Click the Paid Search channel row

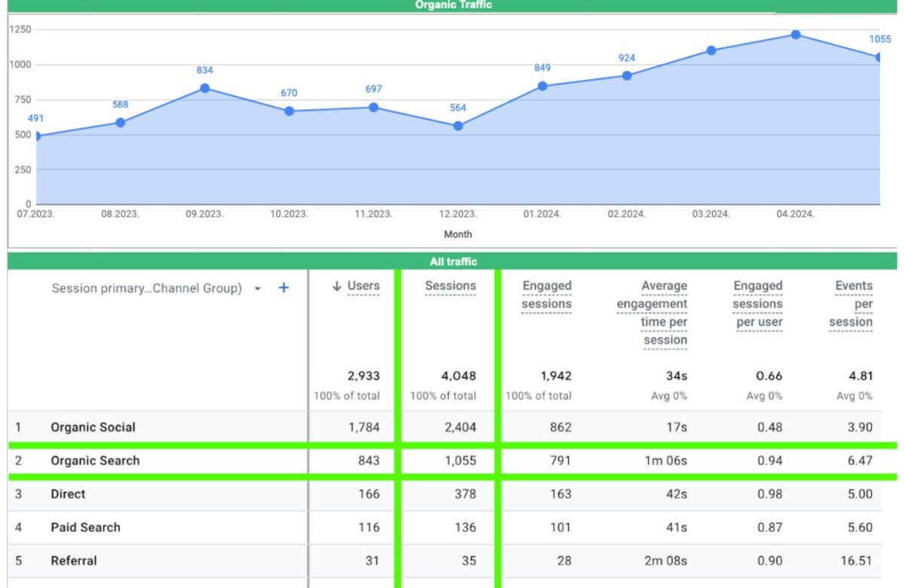tap(85, 527)
